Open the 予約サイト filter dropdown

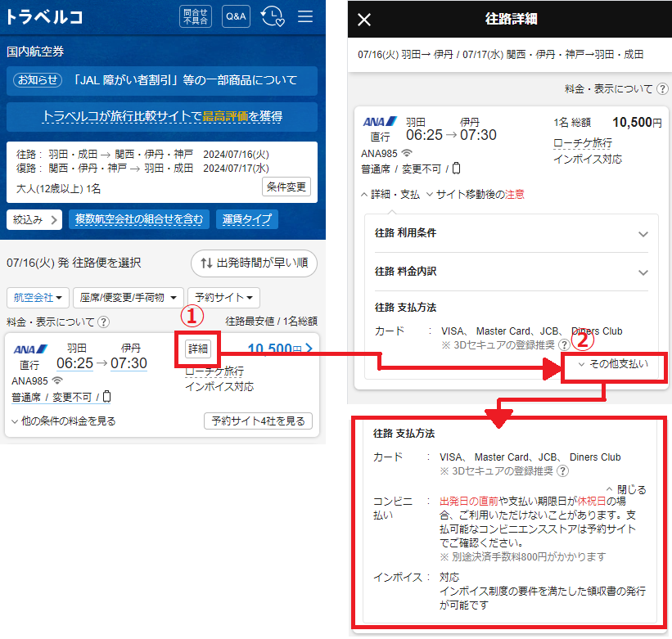tap(224, 297)
